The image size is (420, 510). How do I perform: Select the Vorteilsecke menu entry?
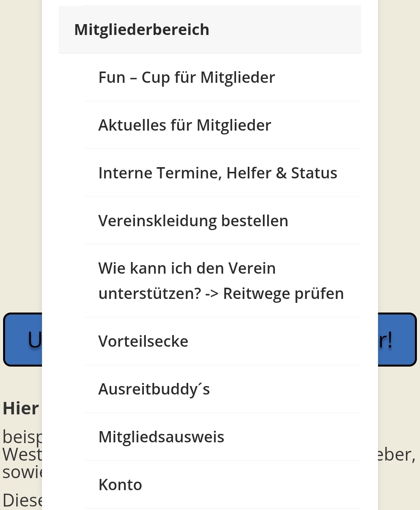[x=222, y=341]
